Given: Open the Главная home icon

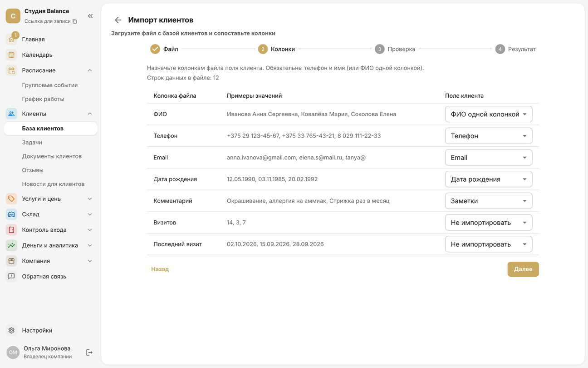Looking at the screenshot, I should tap(11, 39).
